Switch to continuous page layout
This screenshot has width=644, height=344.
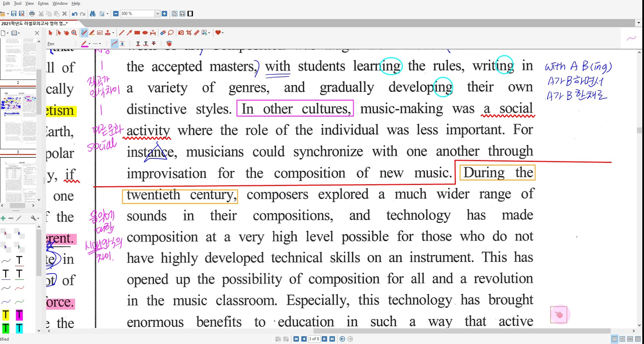(622, 339)
